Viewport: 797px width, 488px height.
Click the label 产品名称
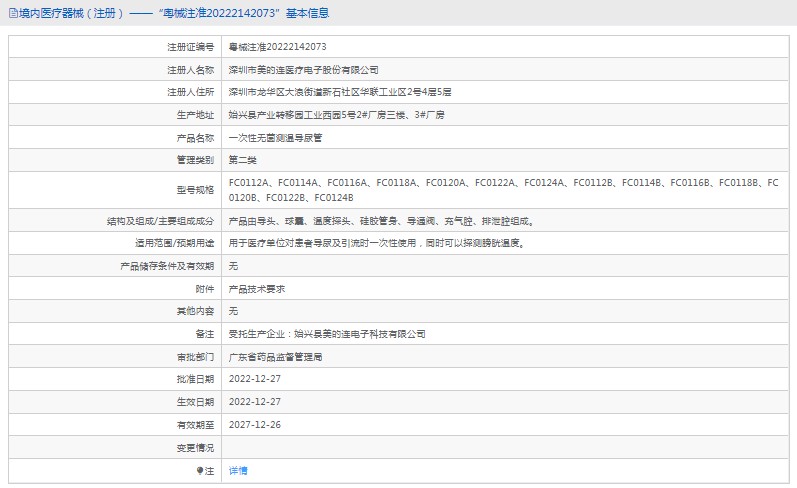pos(195,138)
